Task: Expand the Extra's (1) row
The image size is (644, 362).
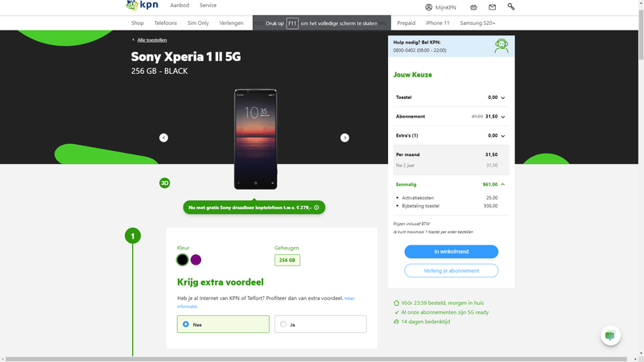Action: [451, 135]
